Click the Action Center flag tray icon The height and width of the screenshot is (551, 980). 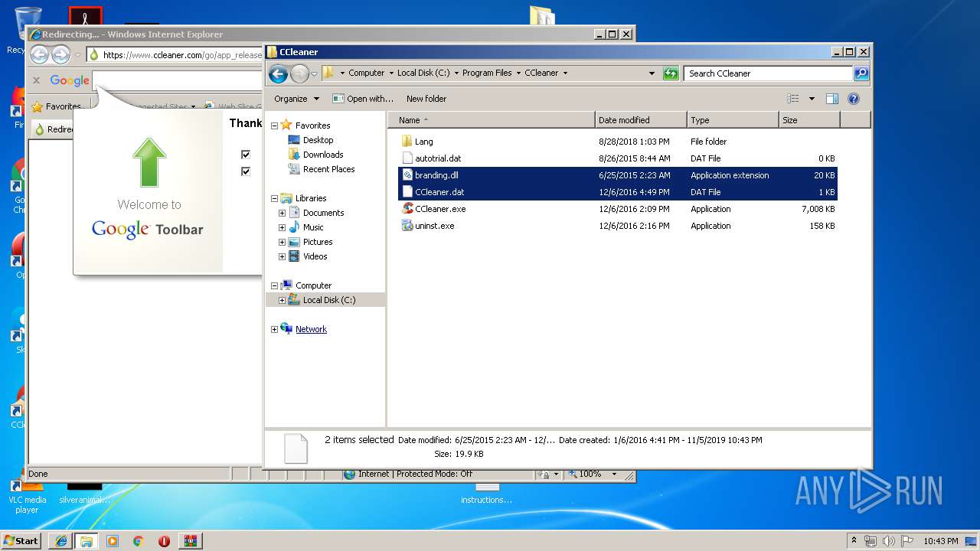906,541
